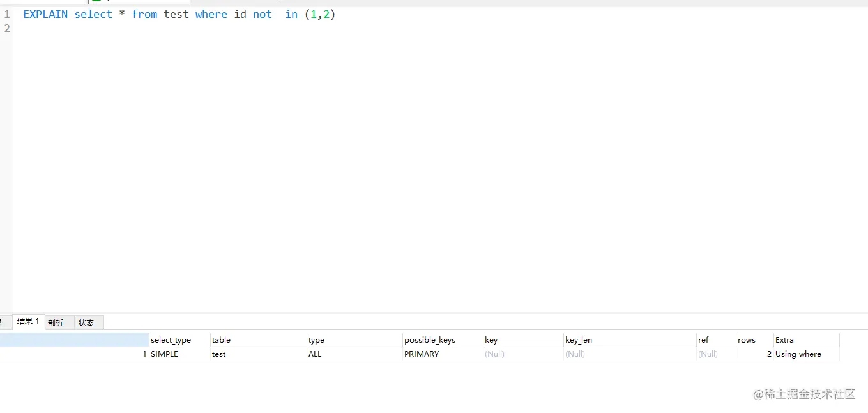
Task: Click the possible_keys column header
Action: 443,340
